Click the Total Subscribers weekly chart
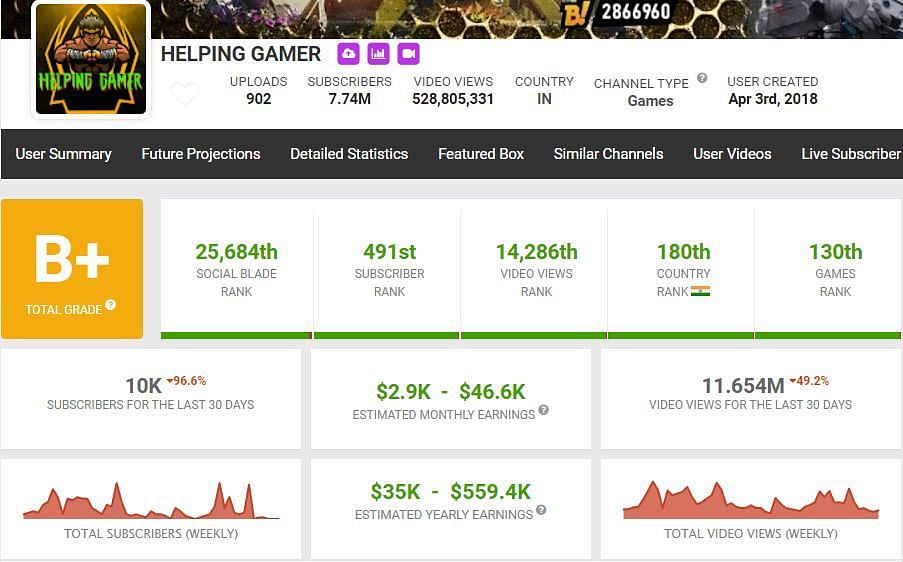The height and width of the screenshot is (562, 903). [x=151, y=502]
